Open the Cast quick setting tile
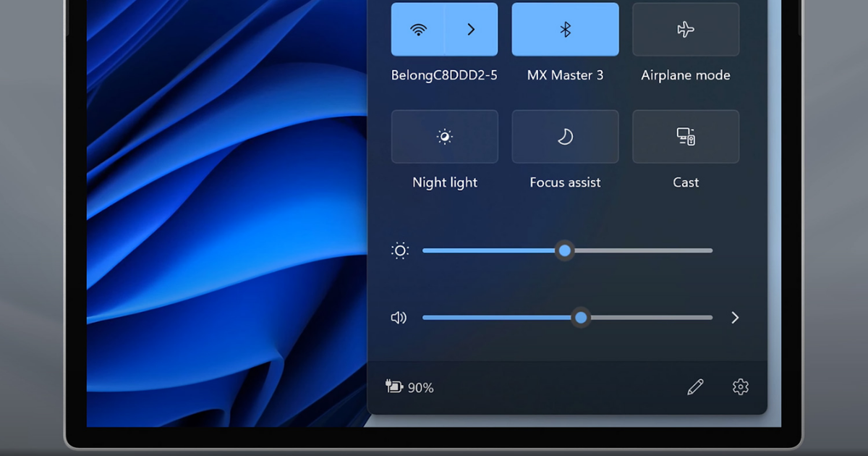This screenshot has height=456, width=868. pyautogui.click(x=686, y=137)
